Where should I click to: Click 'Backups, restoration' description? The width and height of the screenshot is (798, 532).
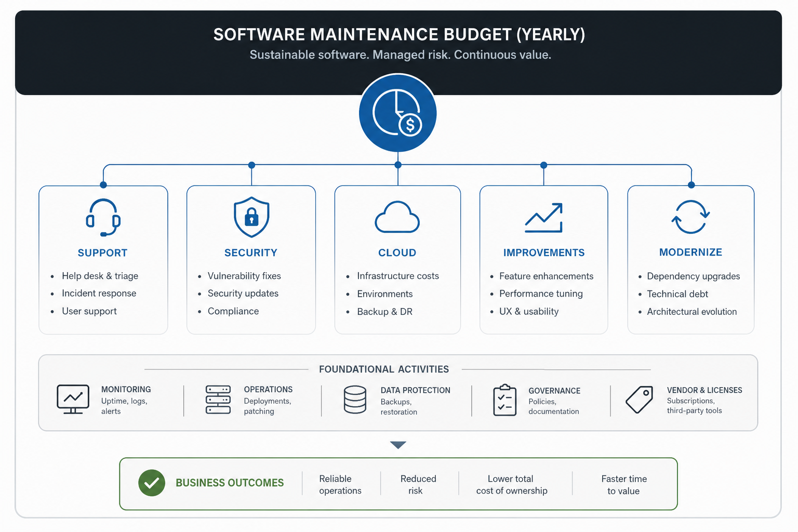point(399,407)
